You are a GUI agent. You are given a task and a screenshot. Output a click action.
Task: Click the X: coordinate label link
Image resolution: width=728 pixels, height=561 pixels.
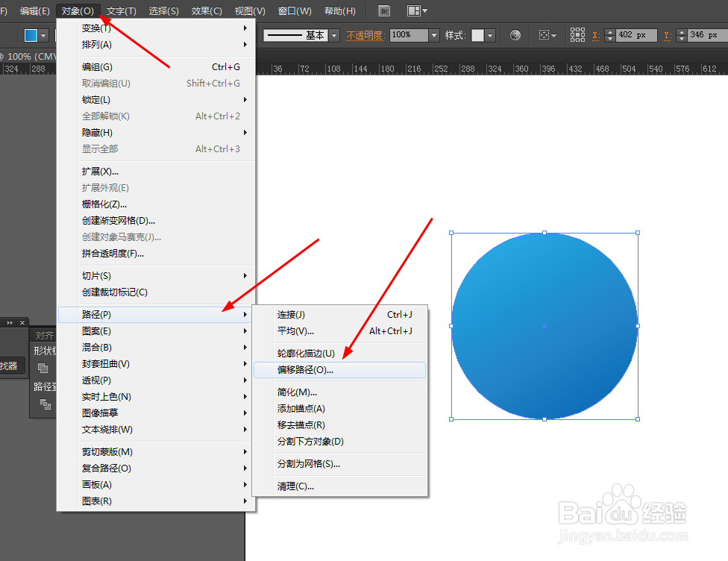click(596, 35)
